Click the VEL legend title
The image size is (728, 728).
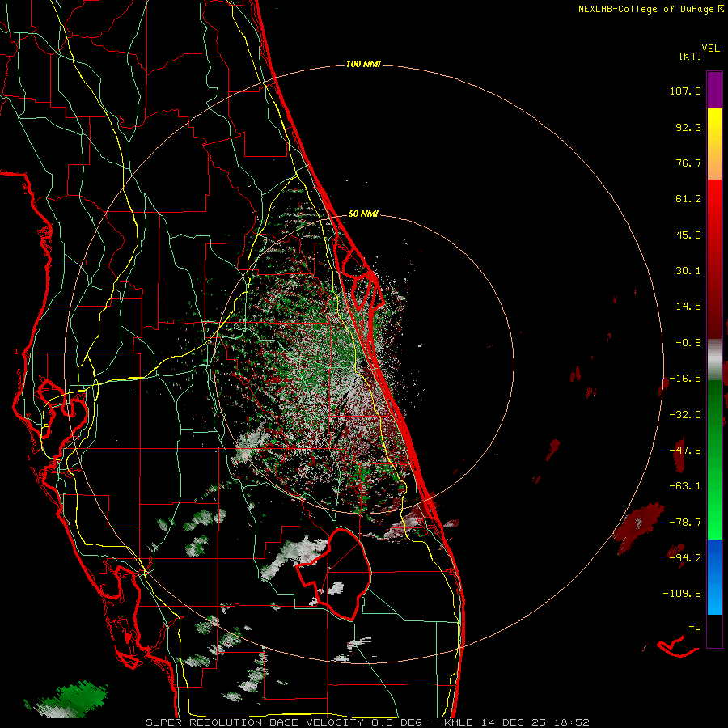coord(710,49)
